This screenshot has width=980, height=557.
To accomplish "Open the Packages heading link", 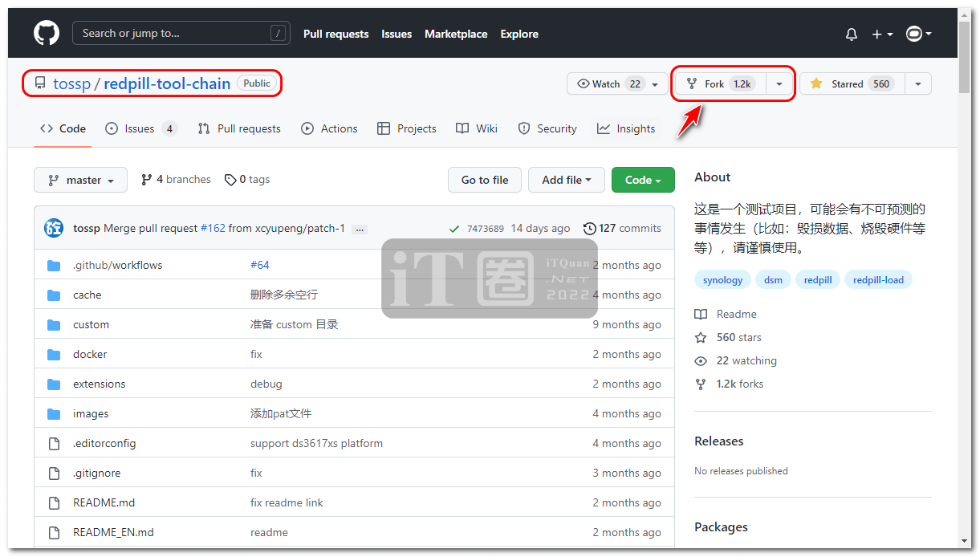I will pos(721,527).
